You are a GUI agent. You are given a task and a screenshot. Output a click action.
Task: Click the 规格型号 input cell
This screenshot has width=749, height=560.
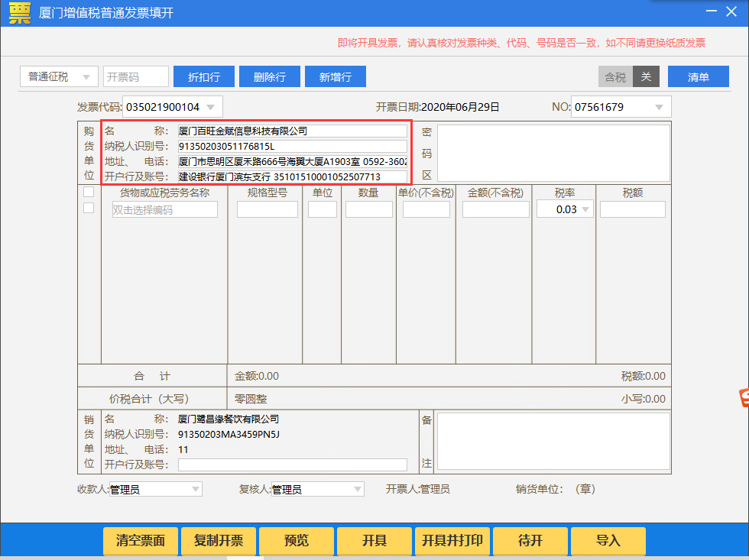(x=267, y=209)
